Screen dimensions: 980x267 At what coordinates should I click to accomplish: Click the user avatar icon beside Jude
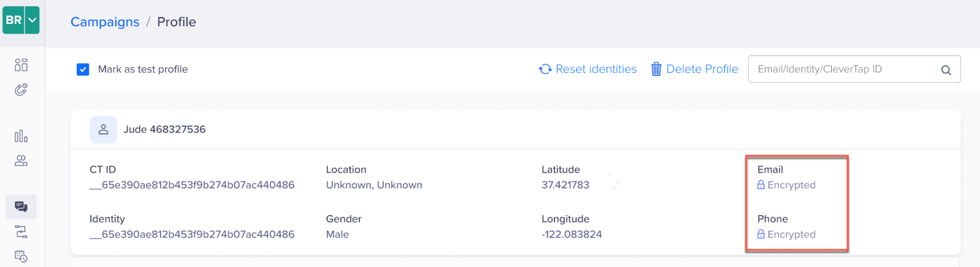[x=103, y=130]
